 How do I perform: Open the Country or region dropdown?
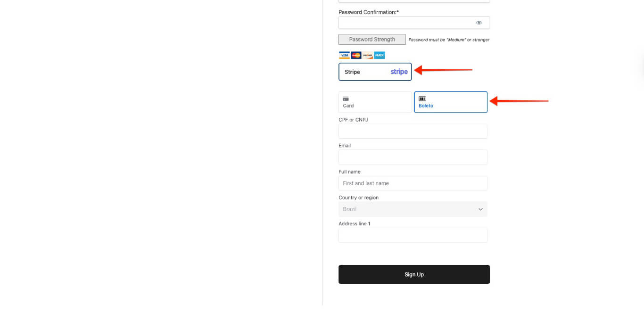(413, 209)
